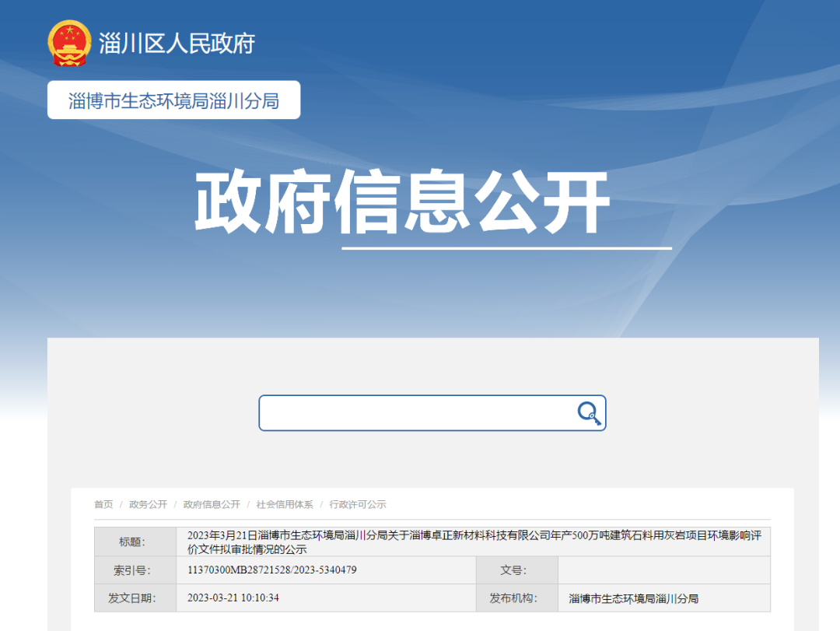Click the publishing agency value in the table
This screenshot has width=840, height=631.
633,598
